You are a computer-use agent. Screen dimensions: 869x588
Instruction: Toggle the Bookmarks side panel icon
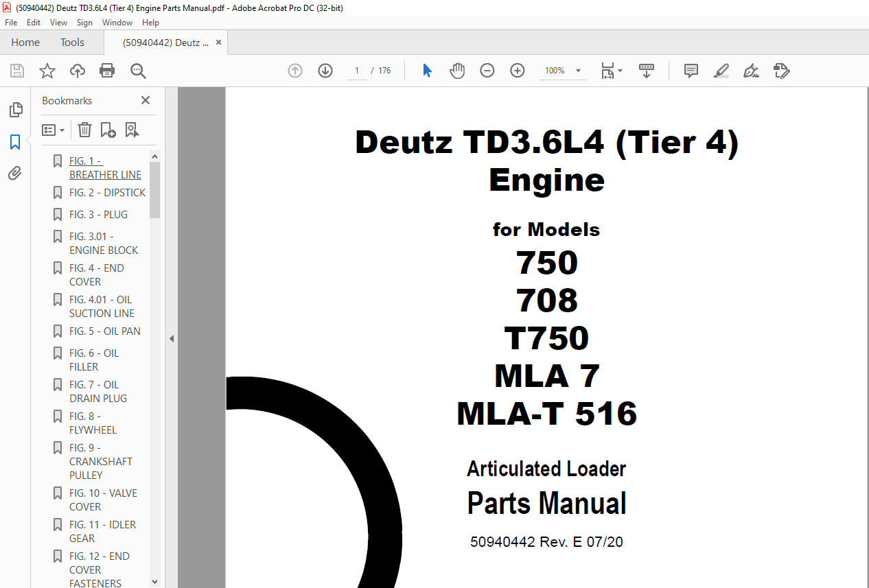[x=15, y=142]
